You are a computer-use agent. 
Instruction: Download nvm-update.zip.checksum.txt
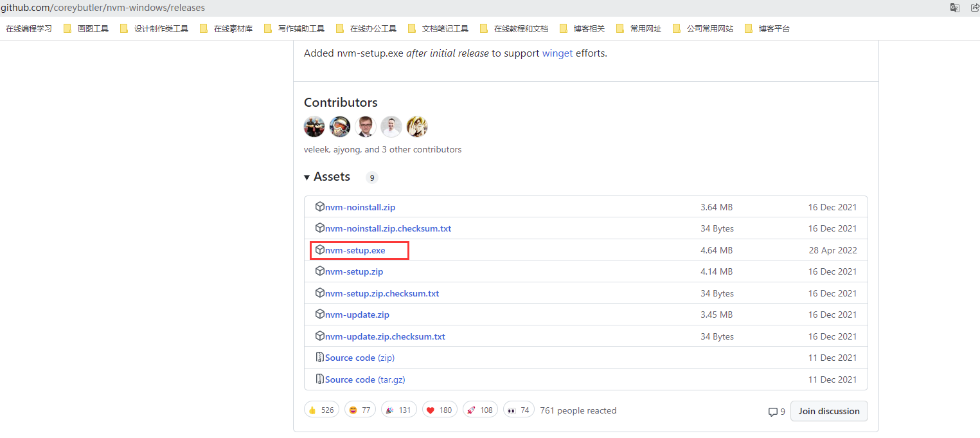(385, 336)
